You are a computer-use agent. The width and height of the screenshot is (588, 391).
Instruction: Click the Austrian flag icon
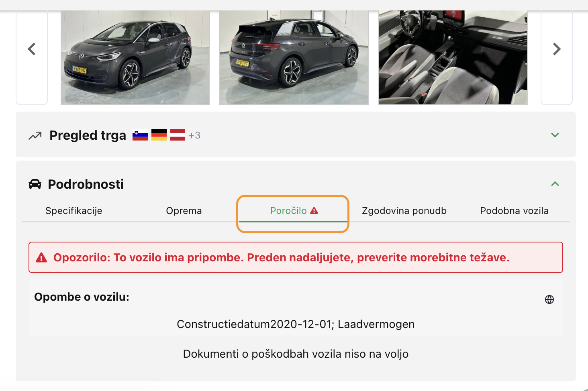coord(178,135)
